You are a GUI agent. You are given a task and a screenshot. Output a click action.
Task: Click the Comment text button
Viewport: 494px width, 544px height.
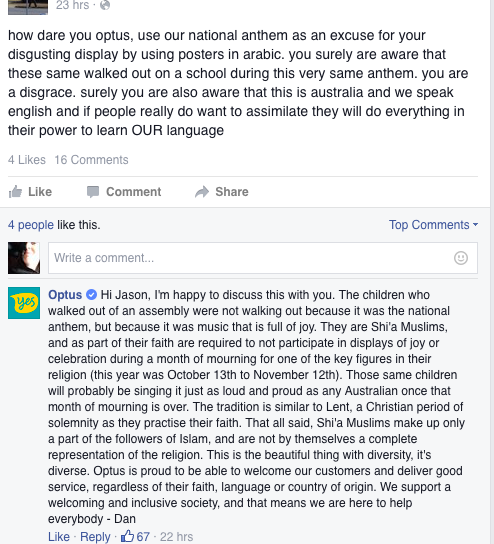pos(134,192)
